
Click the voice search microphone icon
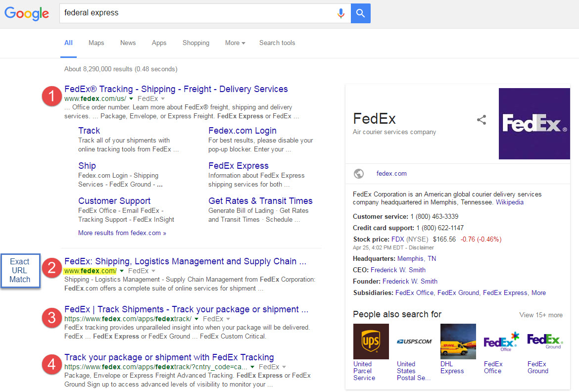(x=340, y=13)
